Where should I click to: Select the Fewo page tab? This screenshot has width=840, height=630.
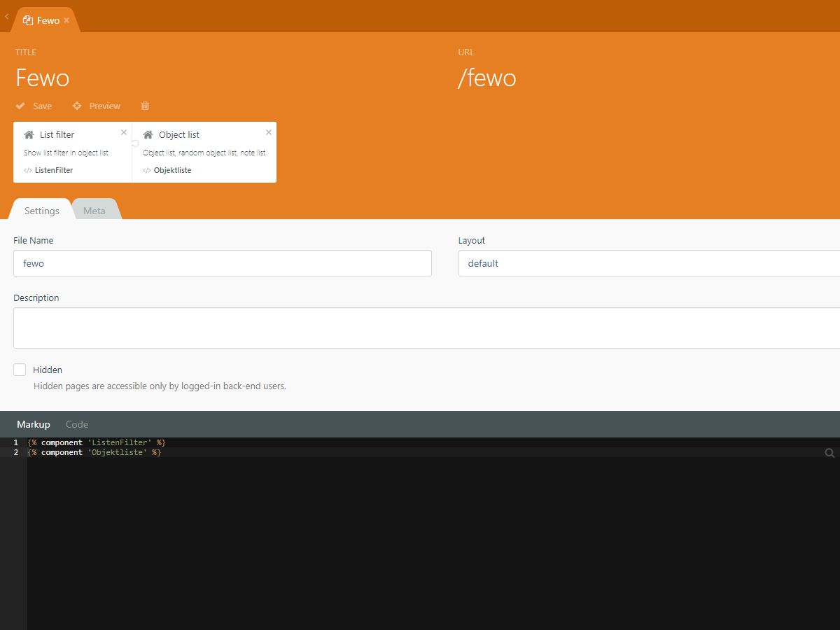(45, 20)
